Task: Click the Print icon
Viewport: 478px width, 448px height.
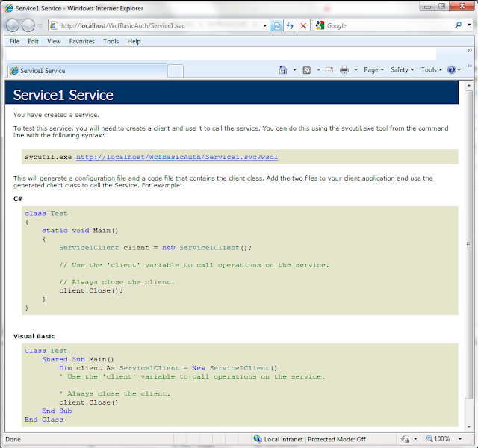Action: coord(344,70)
